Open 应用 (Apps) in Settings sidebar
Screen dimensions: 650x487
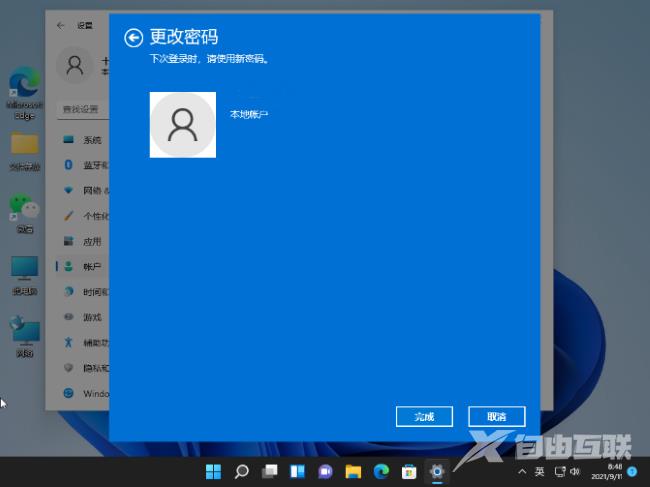pyautogui.click(x=83, y=241)
